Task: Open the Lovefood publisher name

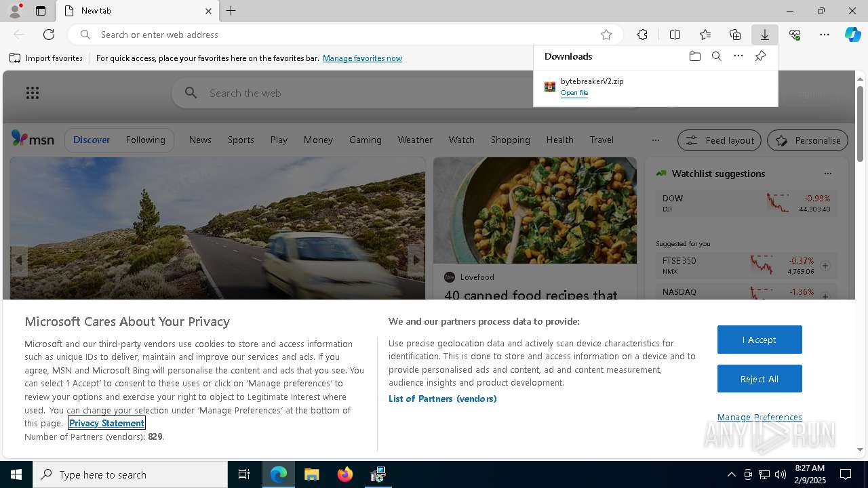Action: tap(477, 277)
